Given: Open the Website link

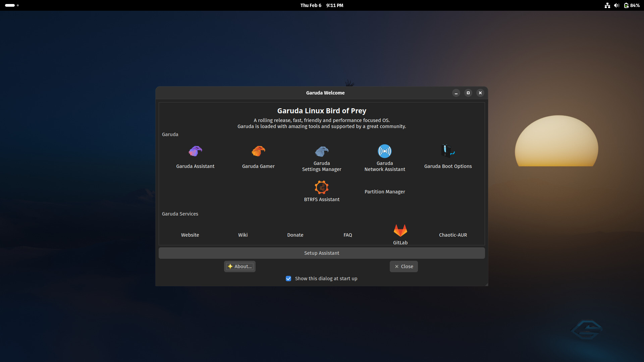Looking at the screenshot, I should [190, 235].
